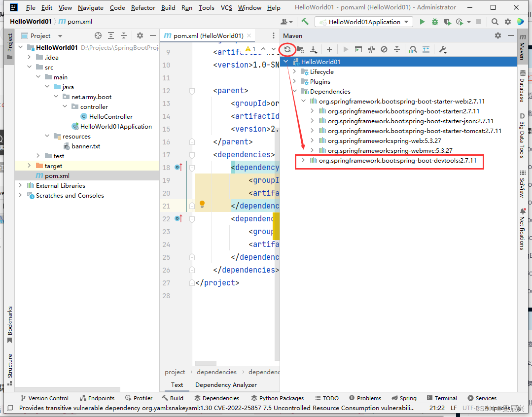This screenshot has height=417, width=532.
Task: Open the Refactor menu
Action: point(143,7)
